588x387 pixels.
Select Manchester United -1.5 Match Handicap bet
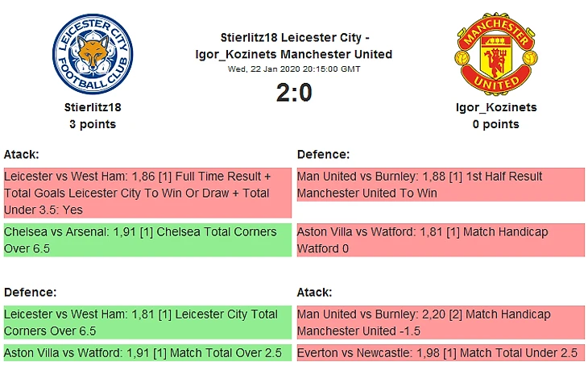pyautogui.click(x=441, y=322)
